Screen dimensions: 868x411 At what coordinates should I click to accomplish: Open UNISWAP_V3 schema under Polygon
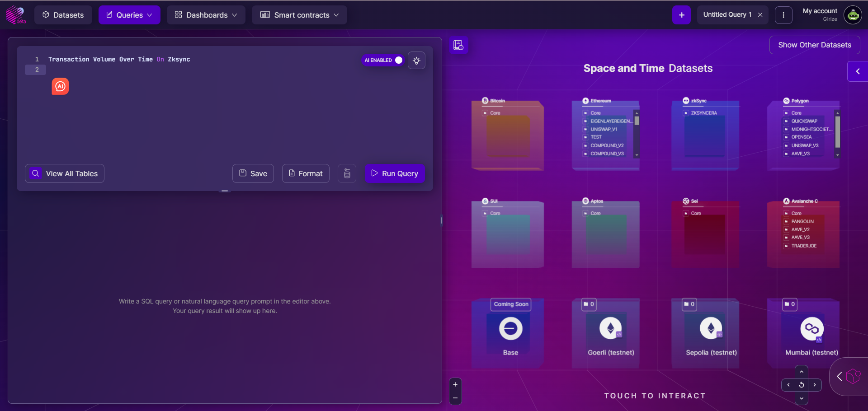click(x=802, y=145)
